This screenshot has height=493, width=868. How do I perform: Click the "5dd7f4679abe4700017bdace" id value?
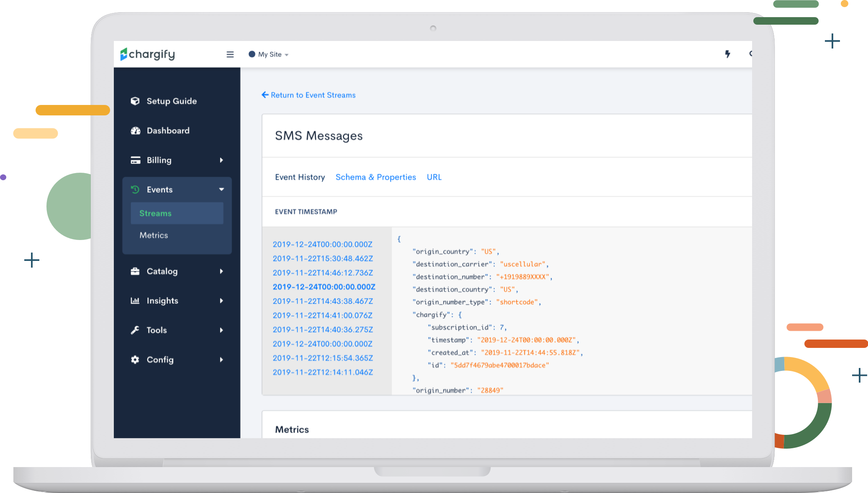500,365
